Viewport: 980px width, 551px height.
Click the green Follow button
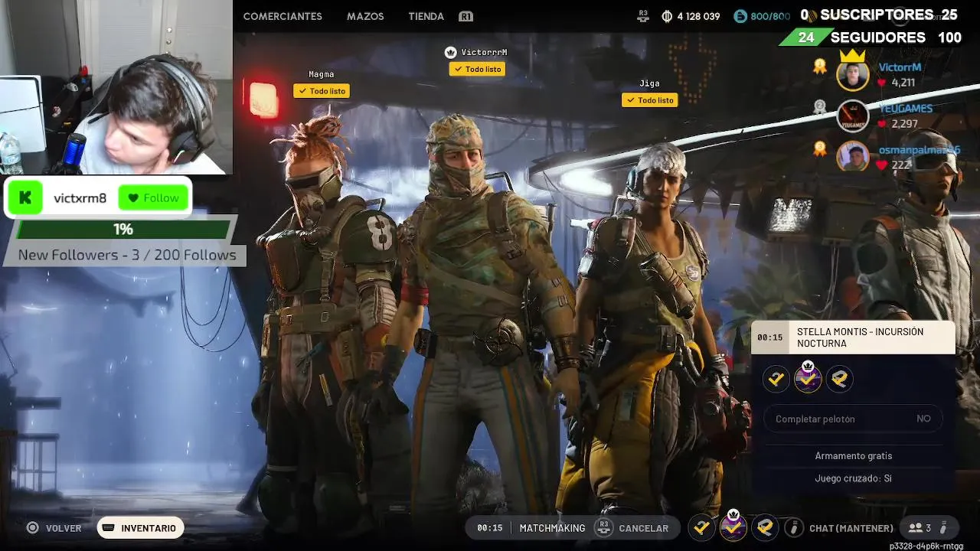point(153,198)
